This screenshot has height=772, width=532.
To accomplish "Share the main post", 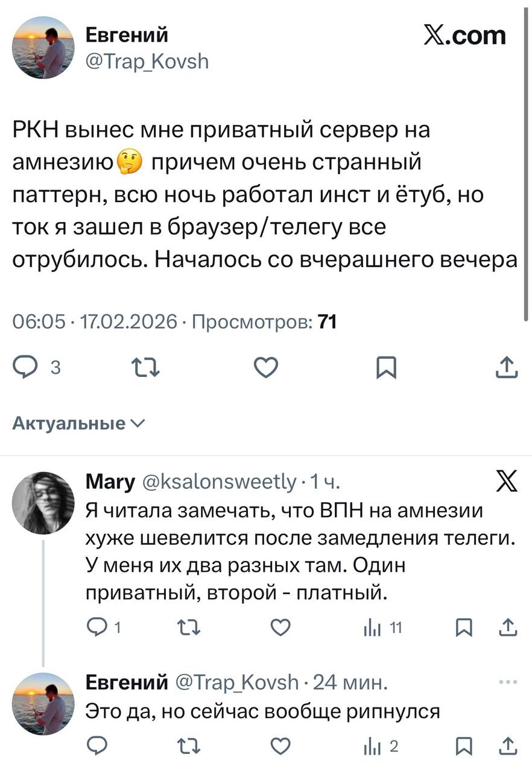I will (x=507, y=367).
